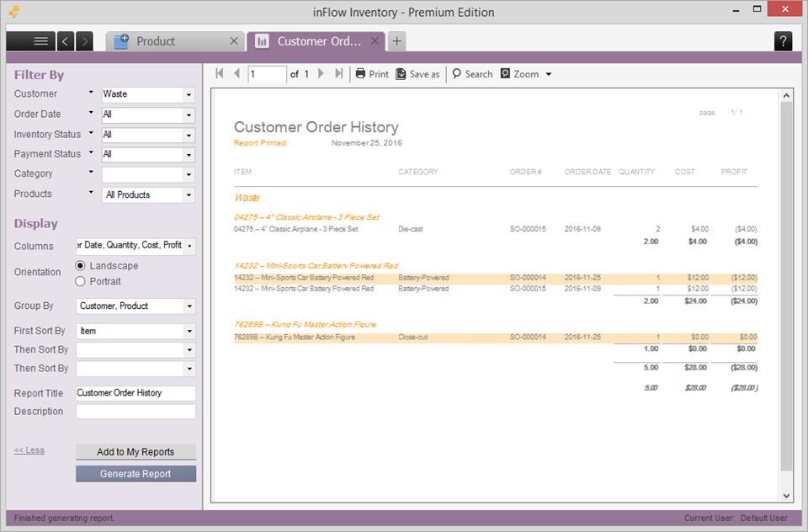Image resolution: width=808 pixels, height=532 pixels.
Task: Print the report
Action: (x=372, y=74)
